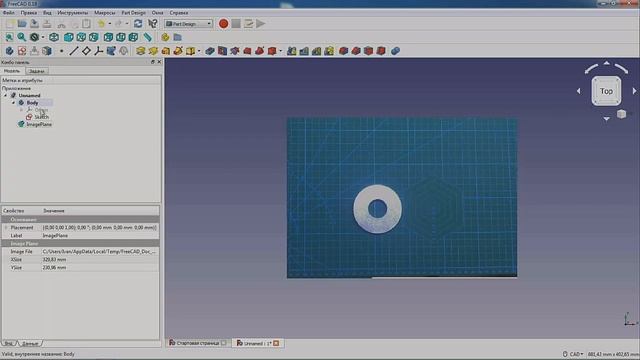
Task: Switch to the Стартовая страница document tab
Action: 198,343
